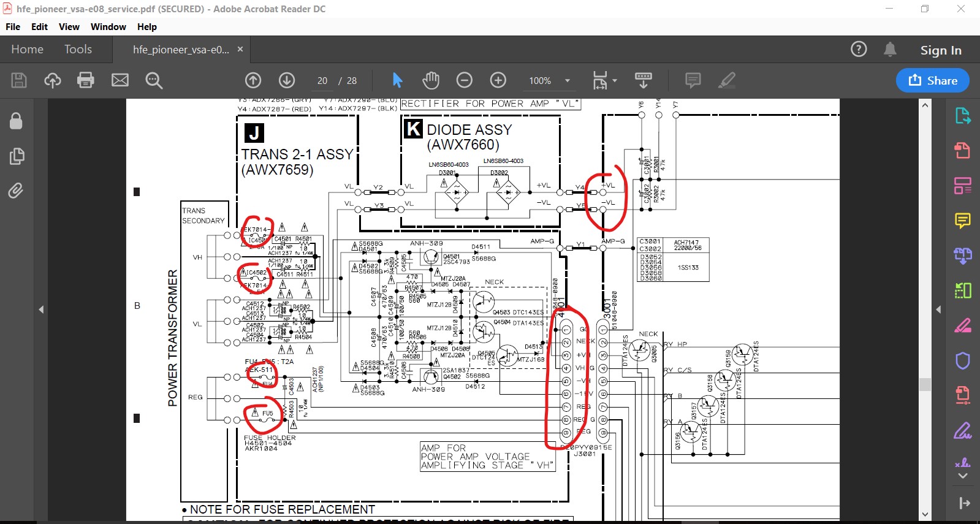
Task: Open the View menu
Action: [x=69, y=27]
